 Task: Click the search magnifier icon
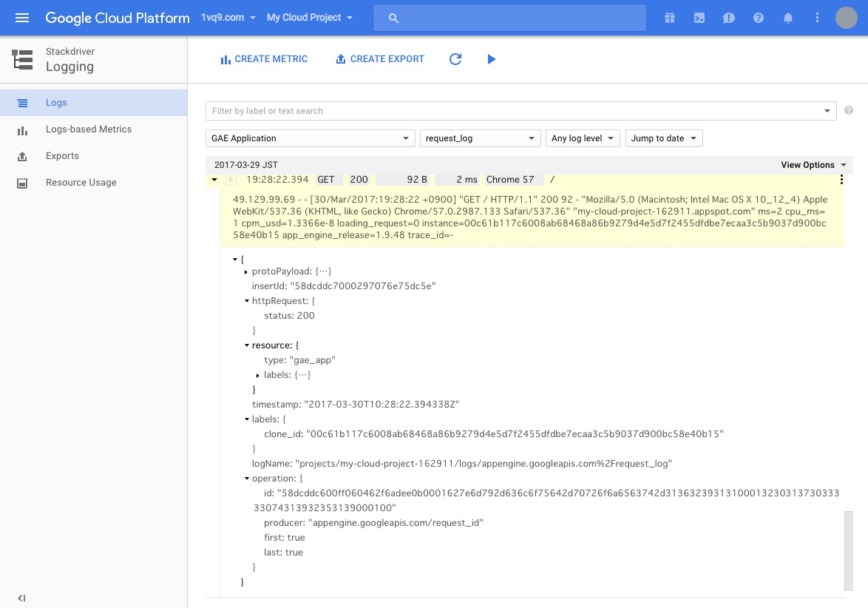393,18
